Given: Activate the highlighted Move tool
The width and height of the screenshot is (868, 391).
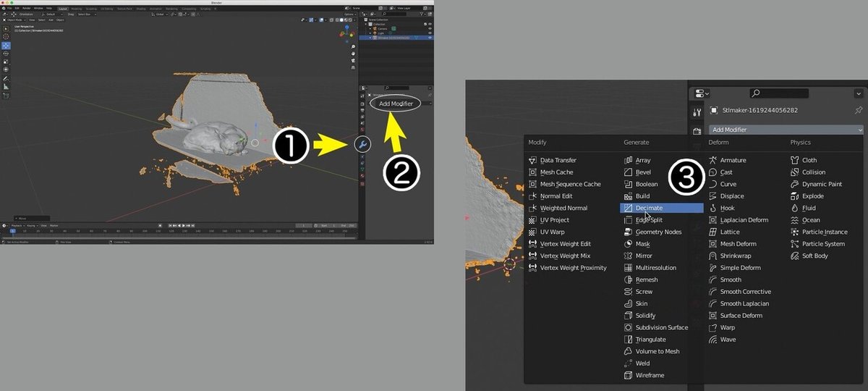Looking at the screenshot, I should point(6,46).
